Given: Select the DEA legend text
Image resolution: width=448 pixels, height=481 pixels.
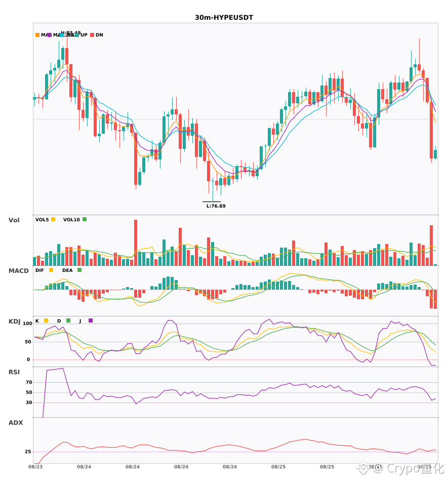Looking at the screenshot, I should (67, 270).
